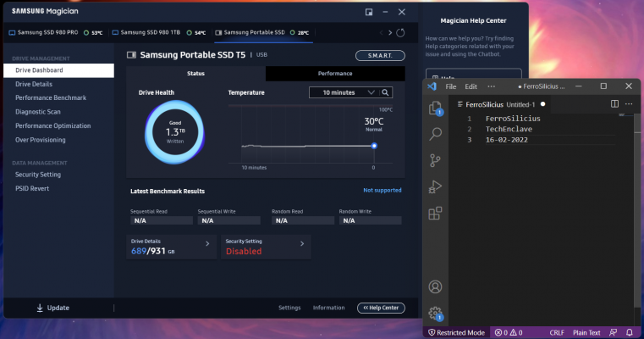
Task: Click the VS Code logo icon
Action: [432, 86]
